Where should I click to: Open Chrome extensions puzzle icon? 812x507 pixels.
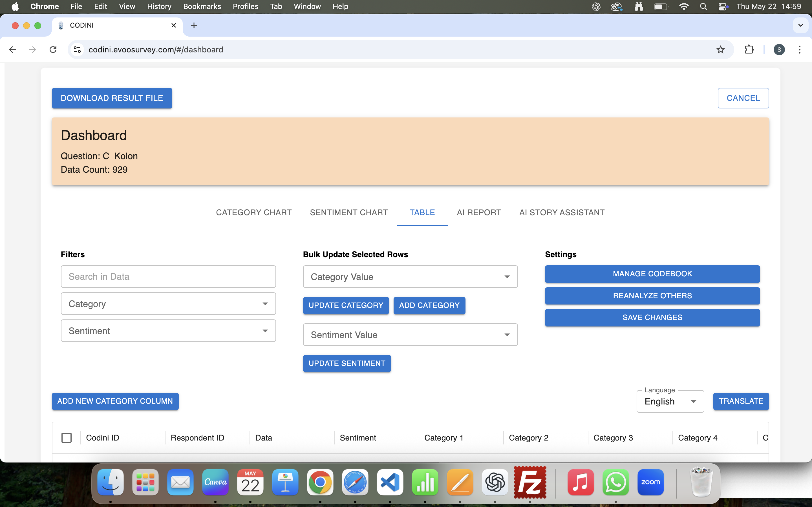click(749, 50)
